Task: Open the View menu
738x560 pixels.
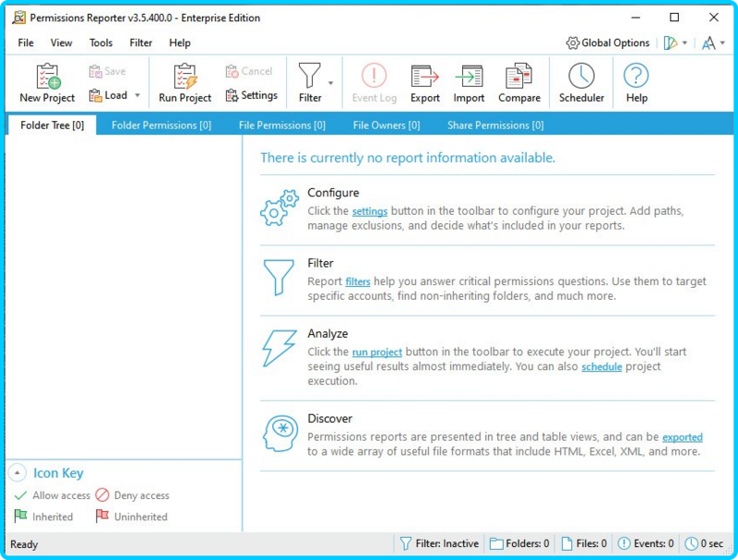Action: 61,42
